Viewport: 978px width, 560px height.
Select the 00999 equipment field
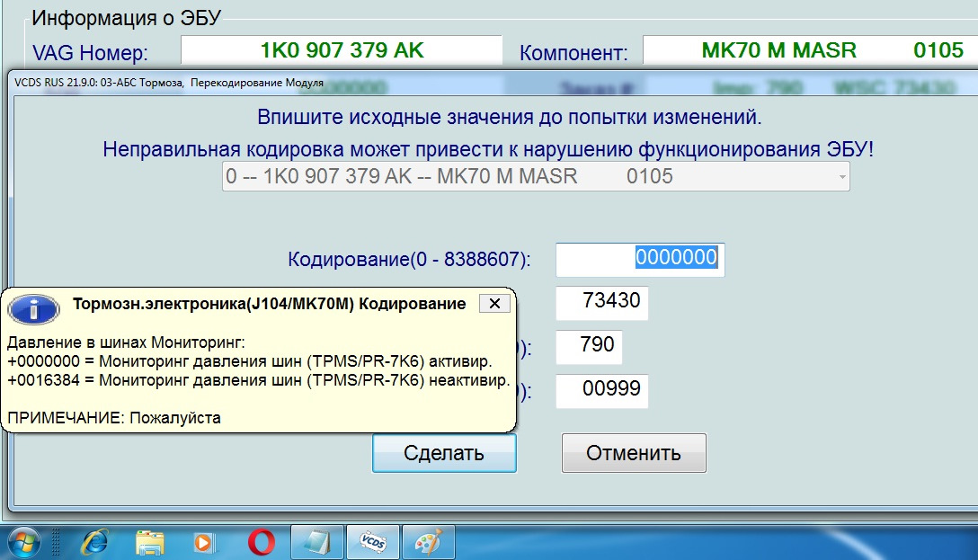(x=602, y=391)
